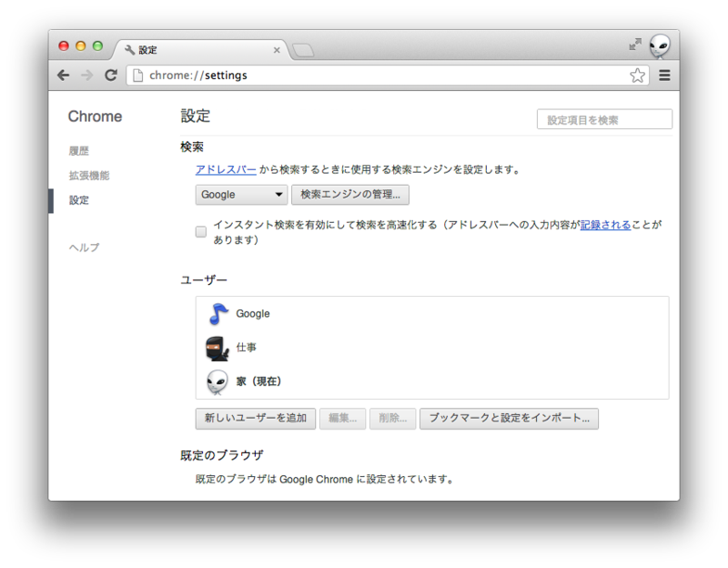The width and height of the screenshot is (728, 568).
Task: Select the 仕事 user name
Action: tap(246, 348)
